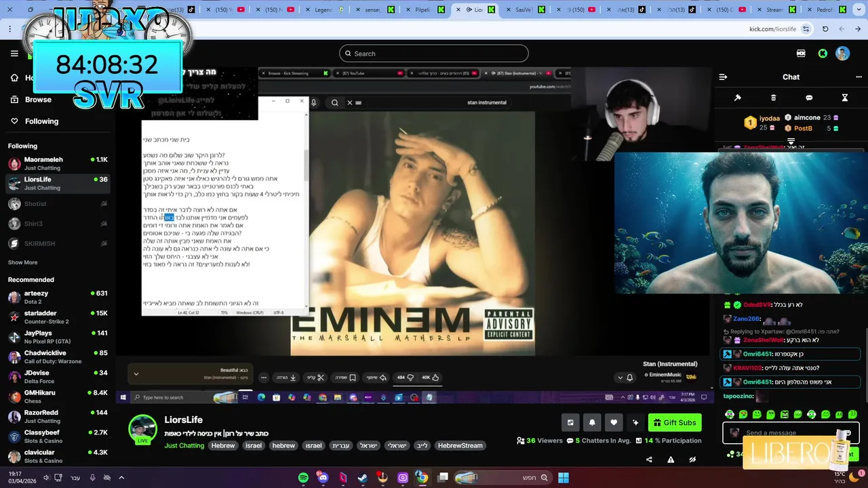Open SKIRMI5H in the Following list
868x488 pixels.
[x=58, y=243]
